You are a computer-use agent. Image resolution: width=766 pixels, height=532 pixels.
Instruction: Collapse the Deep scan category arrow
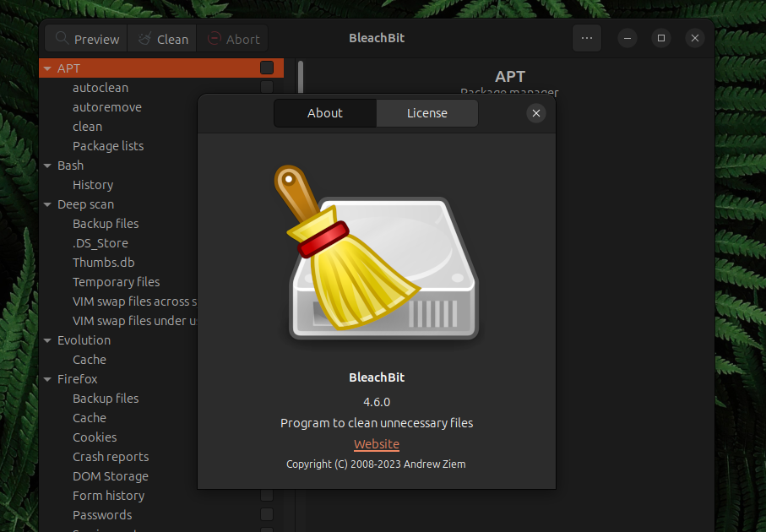(48, 204)
